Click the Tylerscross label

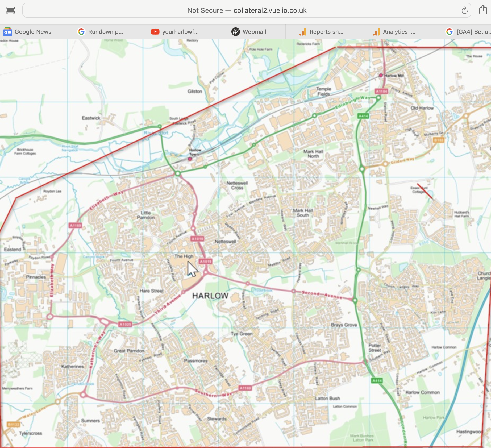(31, 433)
